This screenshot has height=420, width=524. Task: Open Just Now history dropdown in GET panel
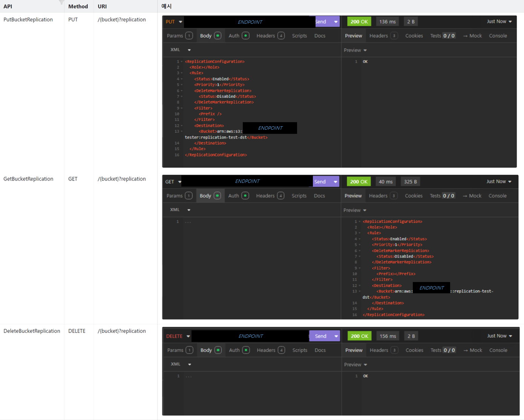click(499, 181)
